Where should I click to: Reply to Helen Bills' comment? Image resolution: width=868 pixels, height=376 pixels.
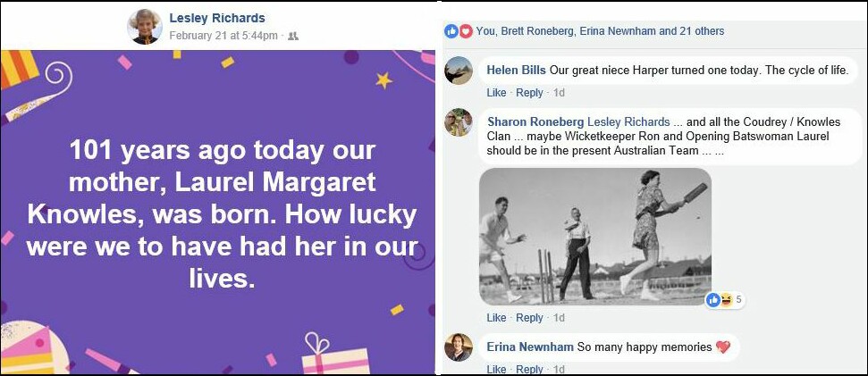529,93
